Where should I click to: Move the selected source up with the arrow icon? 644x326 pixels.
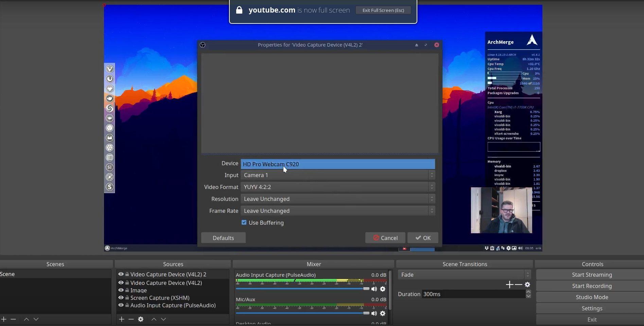coord(154,319)
